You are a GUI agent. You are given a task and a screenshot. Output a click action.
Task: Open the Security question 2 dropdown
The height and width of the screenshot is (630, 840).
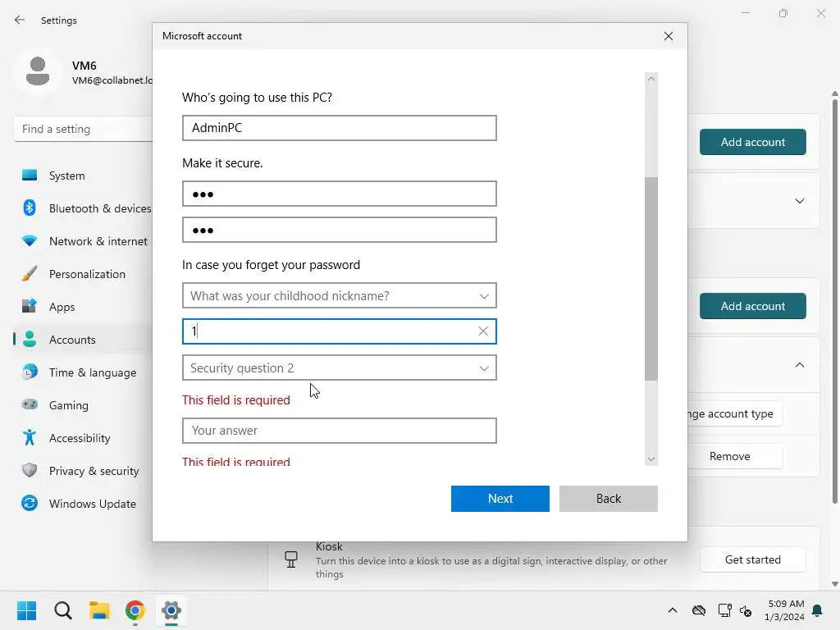340,368
